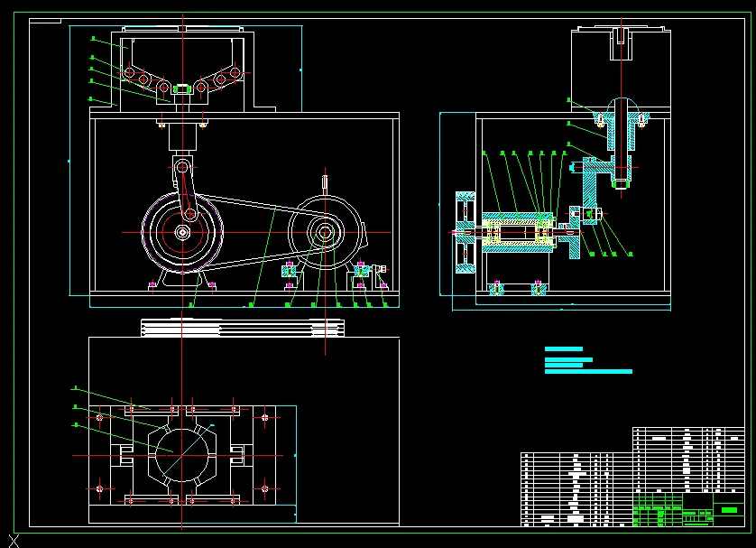Pick the hatched bearing pedestal near the motor
This screenshot has height=548, width=756.
(289, 272)
